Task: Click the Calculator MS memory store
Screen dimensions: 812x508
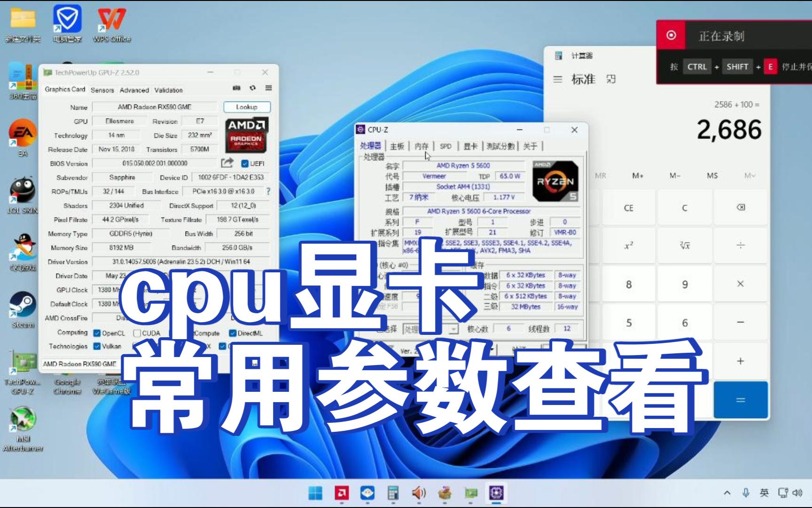Action: point(712,175)
